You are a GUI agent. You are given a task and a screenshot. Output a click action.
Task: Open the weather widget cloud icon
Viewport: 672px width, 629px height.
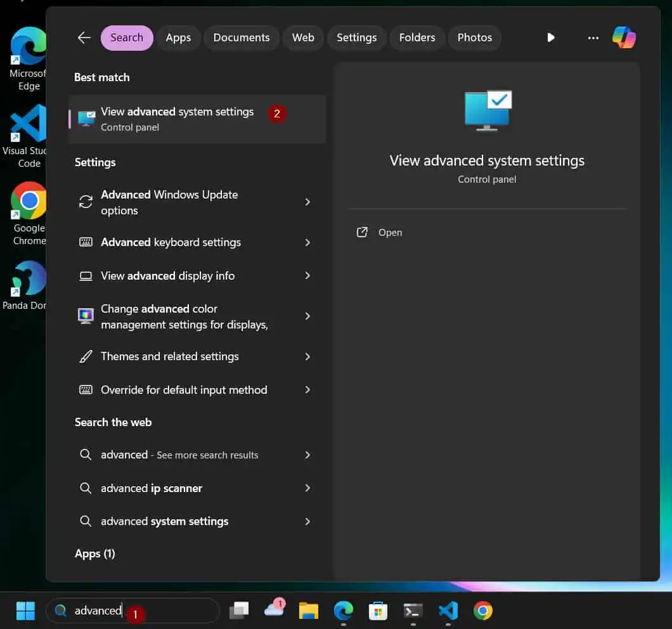[x=275, y=609]
